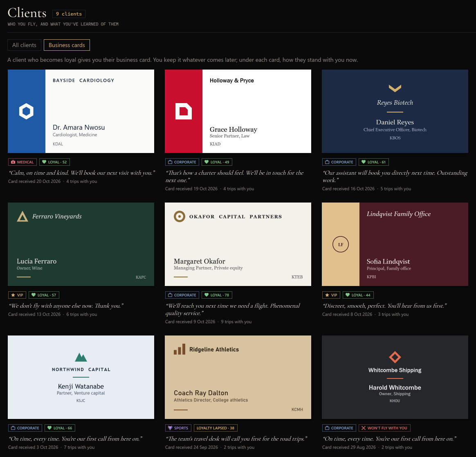476x457 pixels.
Task: Click CORPORATE tag under Margaret Okafor card
Action: (x=182, y=295)
